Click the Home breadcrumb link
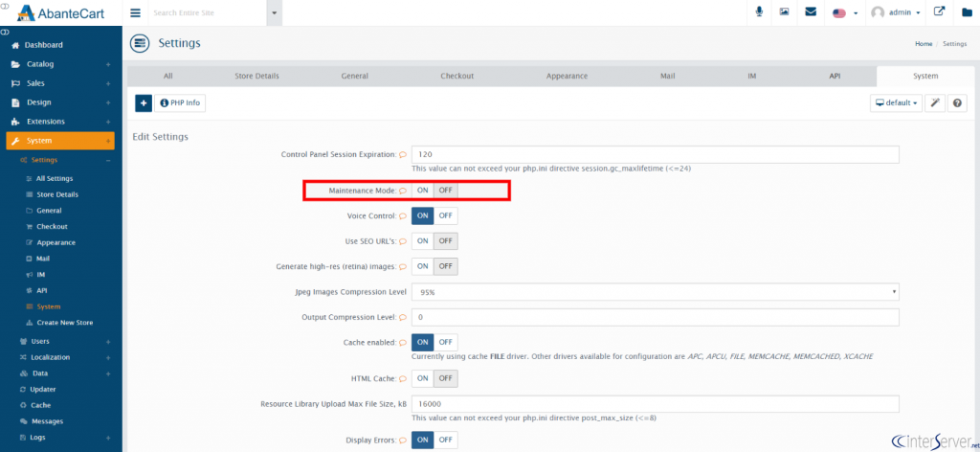This screenshot has width=980, height=452. coord(924,44)
